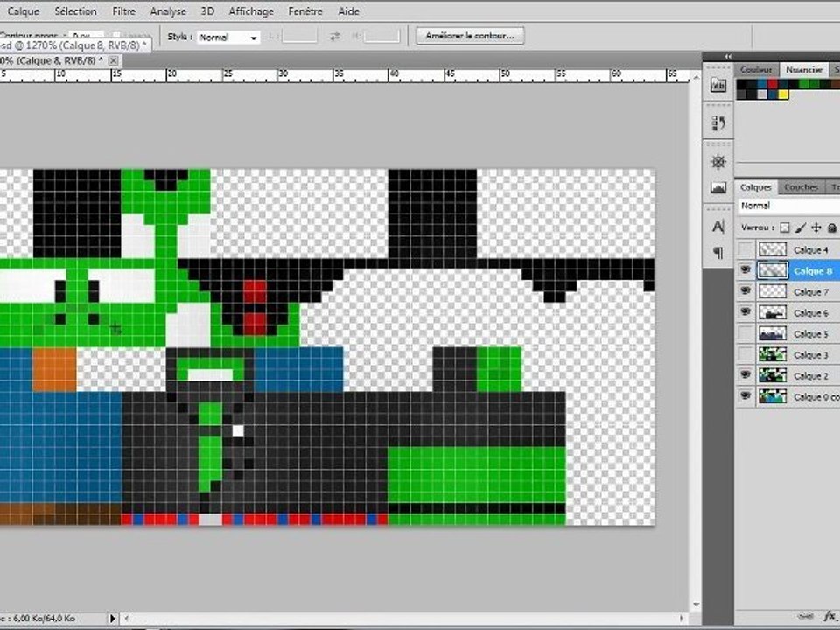The image size is (840, 630).
Task: Select the Calque 3 layer name
Action: pos(810,355)
